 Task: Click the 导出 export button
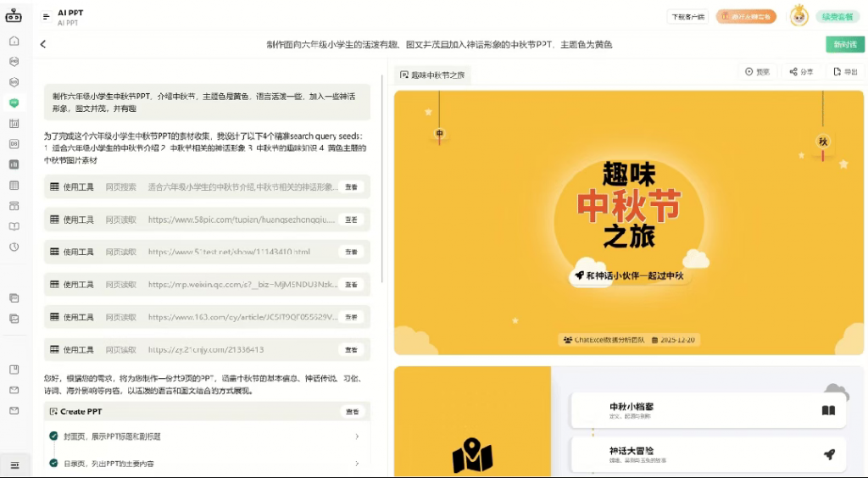[845, 72]
